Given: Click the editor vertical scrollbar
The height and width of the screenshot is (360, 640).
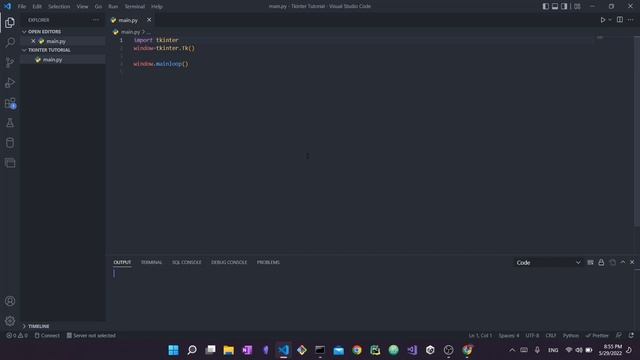Looking at the screenshot, I should [x=637, y=131].
